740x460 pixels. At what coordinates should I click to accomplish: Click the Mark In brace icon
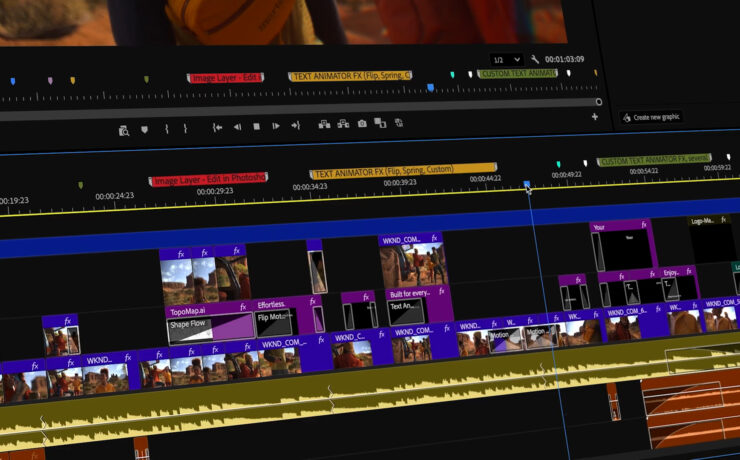click(167, 128)
